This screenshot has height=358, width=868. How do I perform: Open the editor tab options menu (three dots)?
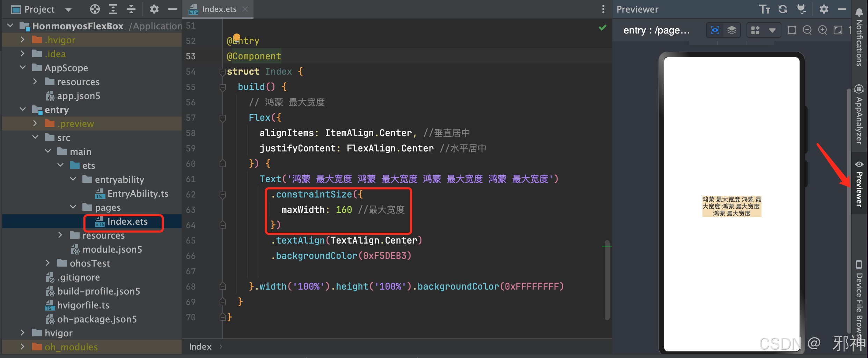(x=603, y=9)
